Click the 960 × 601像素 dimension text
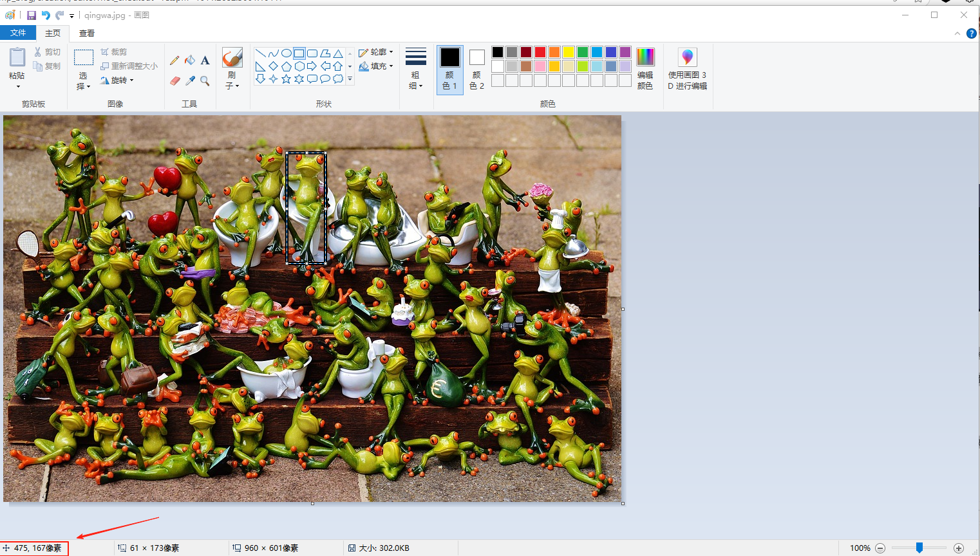Viewport: 980px width, 556px height. click(271, 548)
